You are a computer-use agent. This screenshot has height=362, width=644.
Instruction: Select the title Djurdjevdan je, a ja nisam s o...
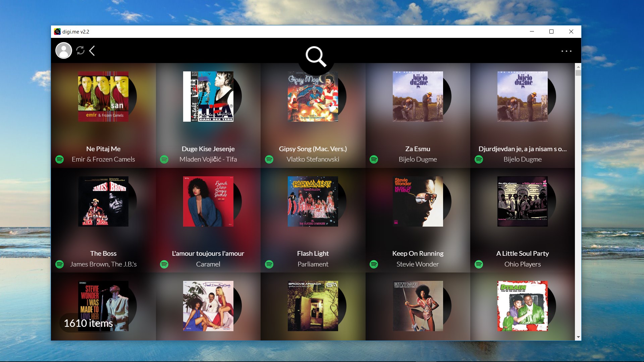523,149
